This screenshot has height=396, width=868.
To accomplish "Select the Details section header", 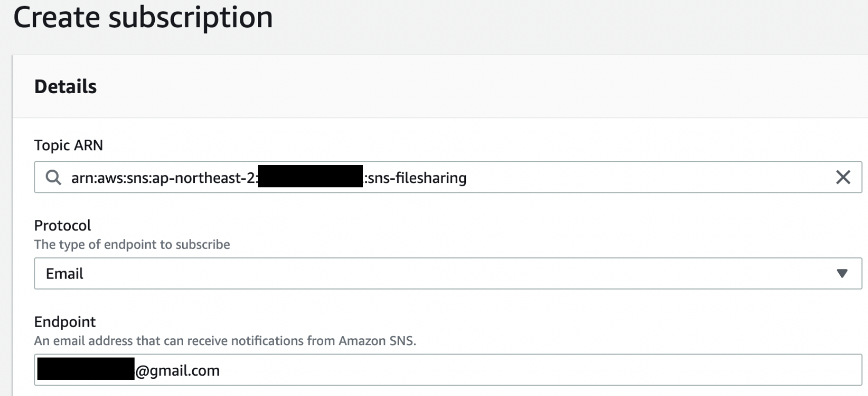I will (x=65, y=86).
